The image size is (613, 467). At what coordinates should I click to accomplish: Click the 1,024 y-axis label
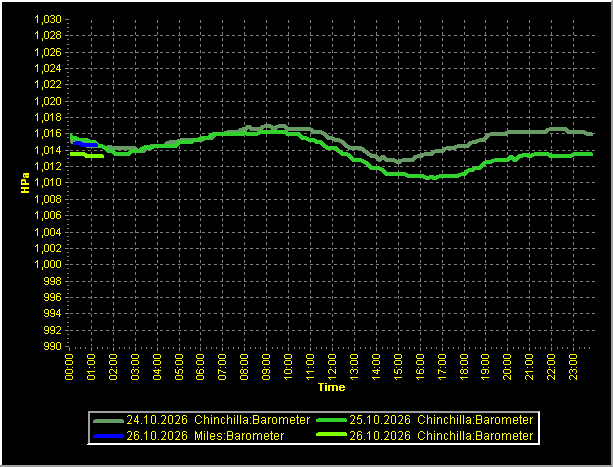coord(48,68)
